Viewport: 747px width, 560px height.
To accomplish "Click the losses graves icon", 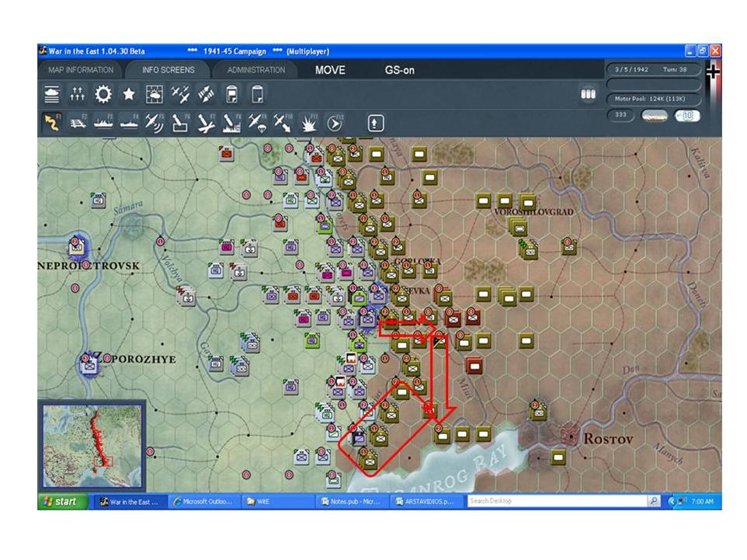I will click(77, 94).
